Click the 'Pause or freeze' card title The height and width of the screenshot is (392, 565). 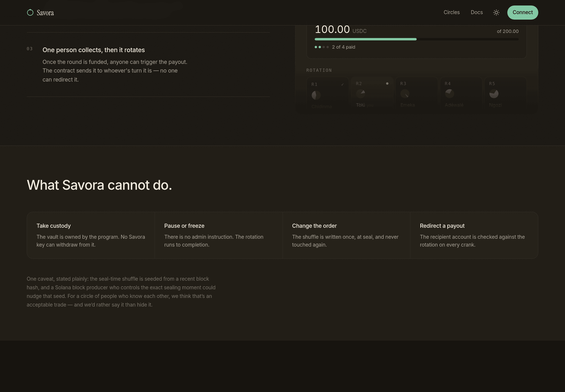[184, 226]
